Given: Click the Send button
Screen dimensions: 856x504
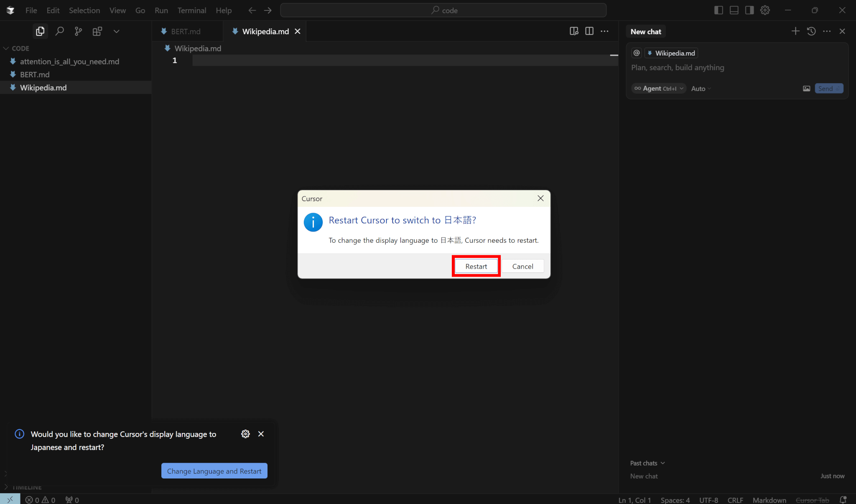Looking at the screenshot, I should tap(829, 89).
